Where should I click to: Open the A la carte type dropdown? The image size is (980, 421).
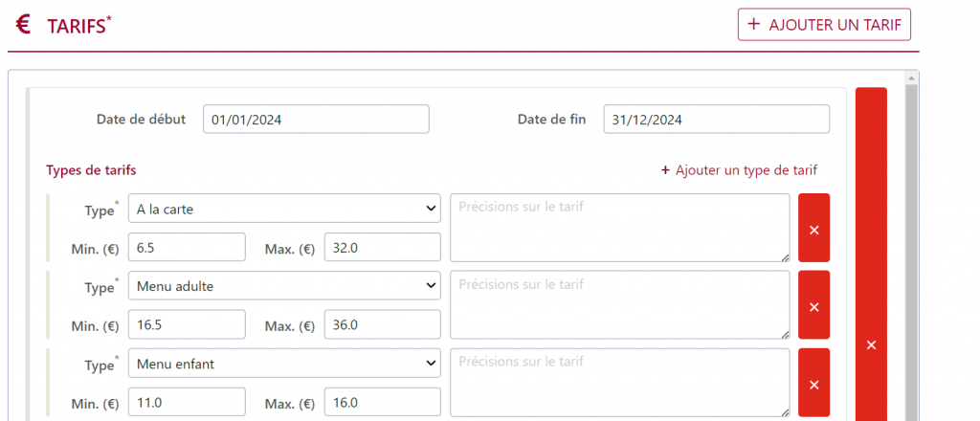pos(284,208)
